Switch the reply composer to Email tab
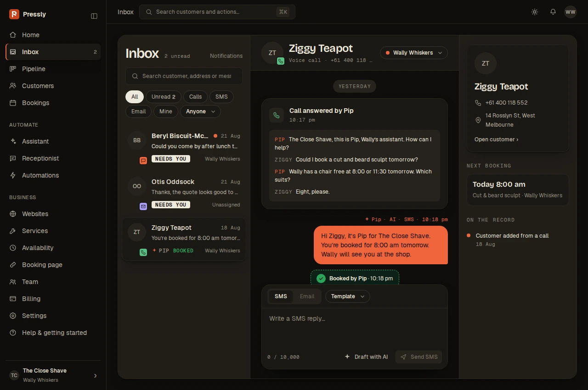The height and width of the screenshot is (390, 588). click(307, 296)
